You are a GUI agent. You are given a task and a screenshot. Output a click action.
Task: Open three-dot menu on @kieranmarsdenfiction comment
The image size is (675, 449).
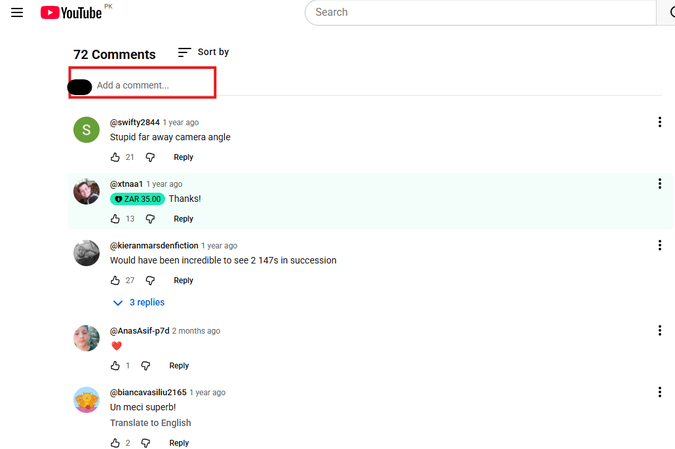659,246
